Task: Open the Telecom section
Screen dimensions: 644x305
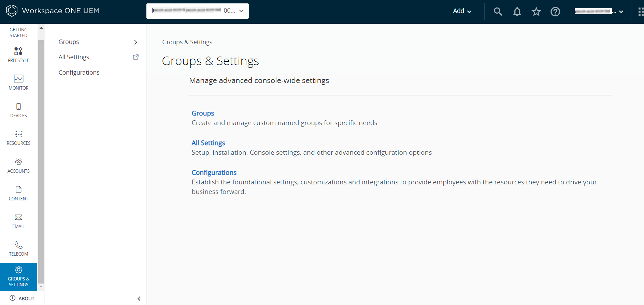Action: pyautogui.click(x=18, y=248)
